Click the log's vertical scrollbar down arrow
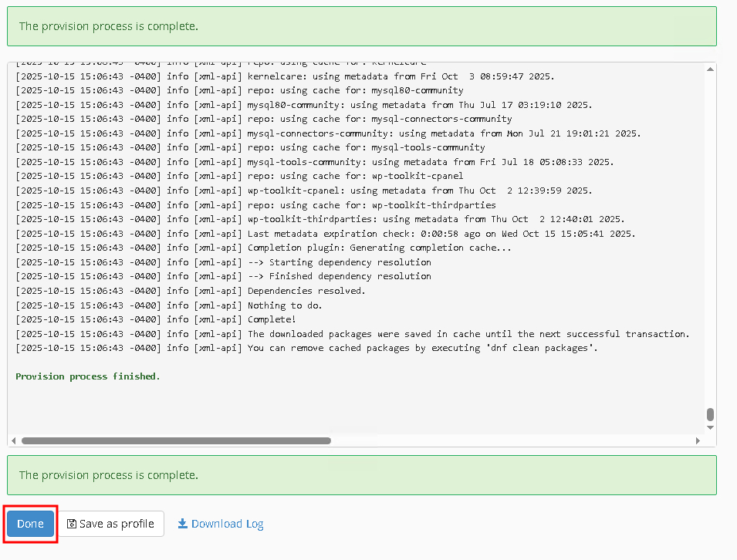This screenshot has width=737, height=560. [709, 429]
